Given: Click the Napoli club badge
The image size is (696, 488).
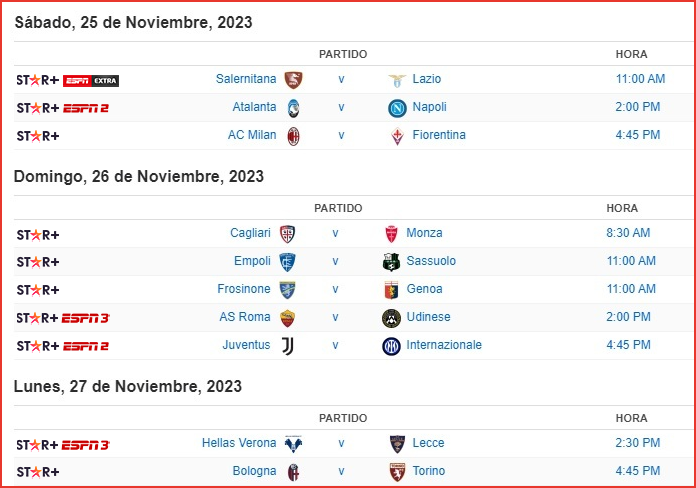Looking at the screenshot, I should tap(397, 108).
